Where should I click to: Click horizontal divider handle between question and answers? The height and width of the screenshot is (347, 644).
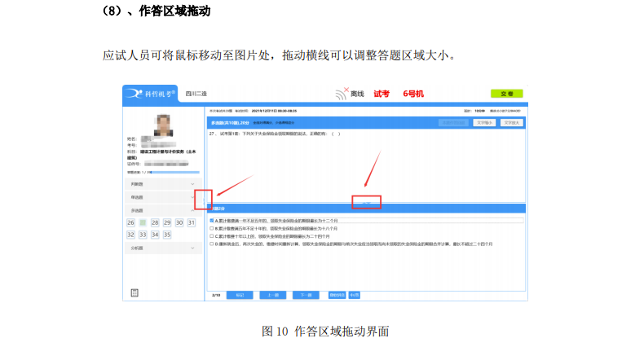[367, 203]
